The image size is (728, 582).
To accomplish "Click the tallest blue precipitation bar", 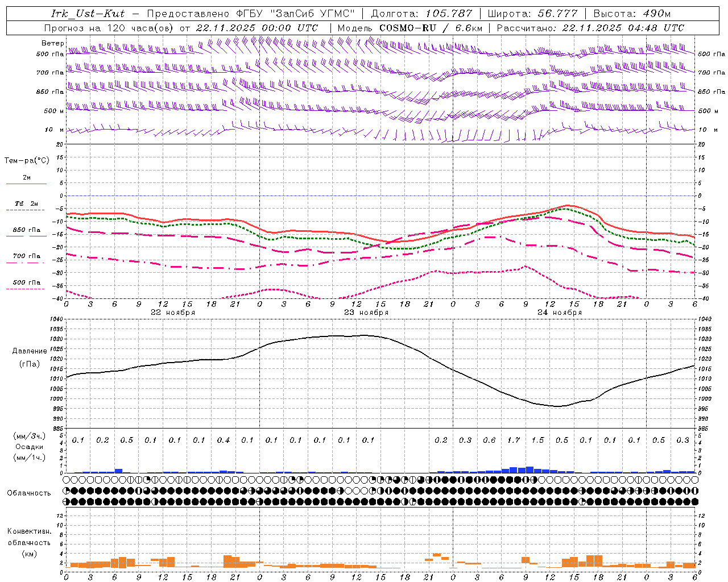I will point(530,469).
